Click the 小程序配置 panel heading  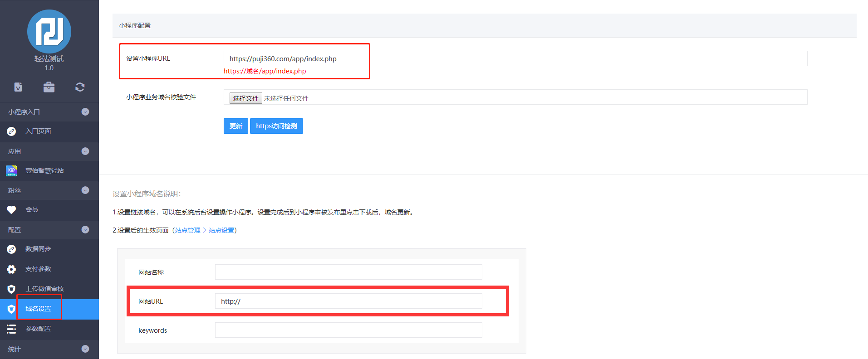(135, 25)
